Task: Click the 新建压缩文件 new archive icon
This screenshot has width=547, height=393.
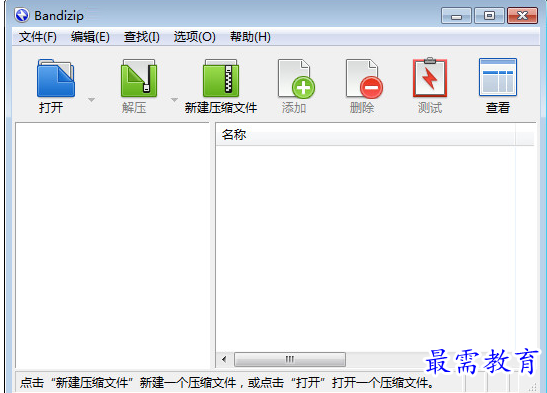Action: [221, 78]
